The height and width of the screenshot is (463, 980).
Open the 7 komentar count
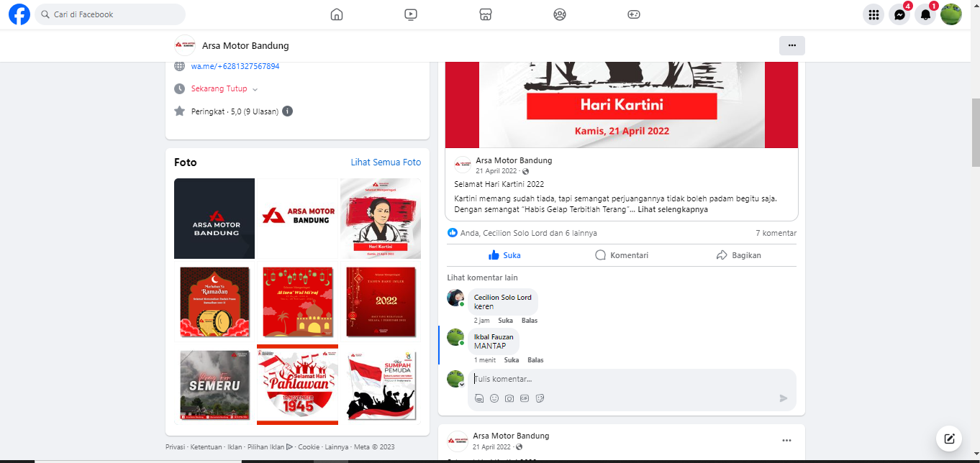pyautogui.click(x=776, y=233)
